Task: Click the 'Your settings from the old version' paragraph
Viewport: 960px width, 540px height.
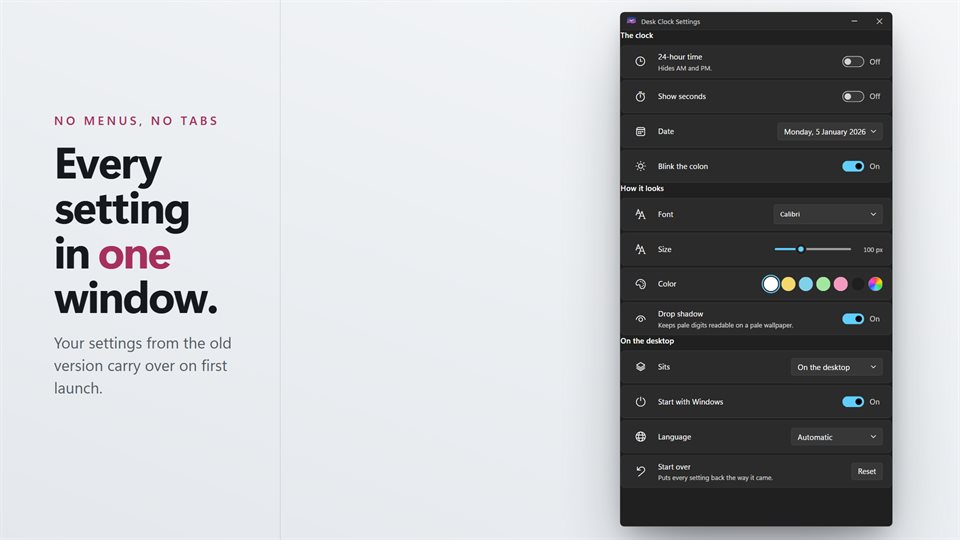Action: click(x=143, y=366)
